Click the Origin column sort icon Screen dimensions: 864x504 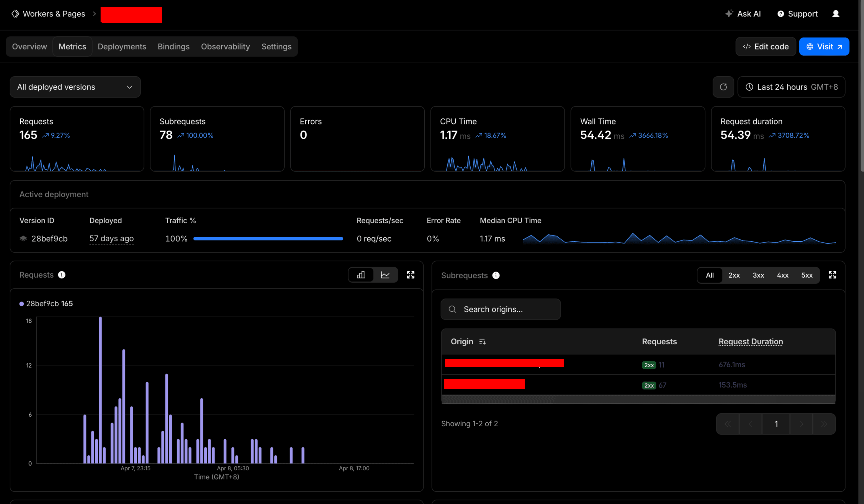pos(482,342)
